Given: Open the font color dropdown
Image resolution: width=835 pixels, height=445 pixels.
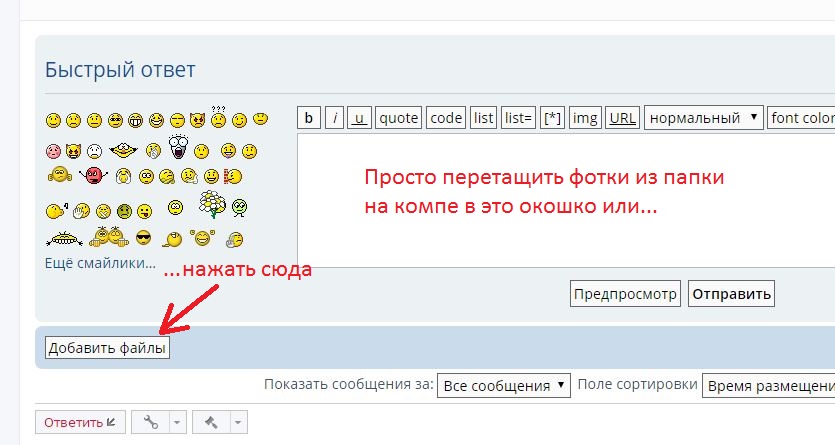Looking at the screenshot, I should [x=801, y=118].
